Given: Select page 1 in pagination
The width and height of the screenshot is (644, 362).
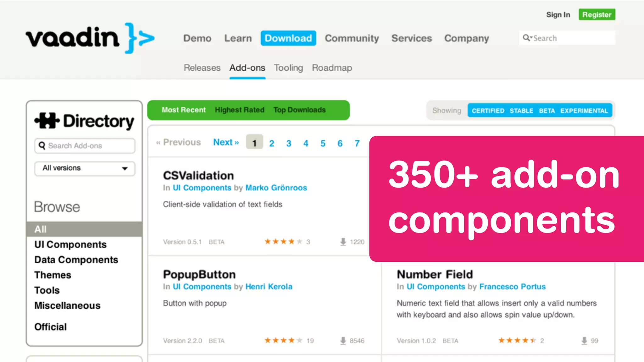Looking at the screenshot, I should 254,142.
